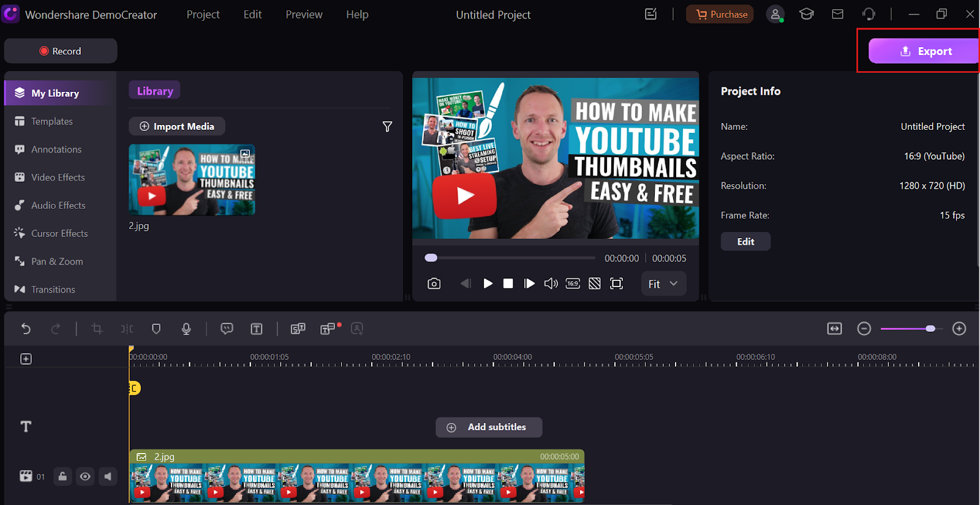
Task: Click the feedback note icon in title bar
Action: pyautogui.click(x=651, y=13)
